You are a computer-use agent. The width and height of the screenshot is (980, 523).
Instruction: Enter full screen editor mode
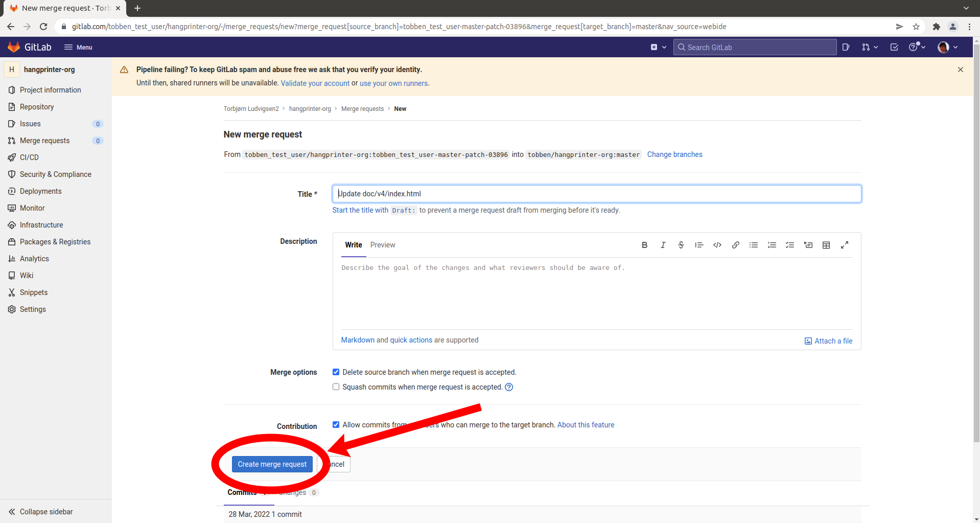pos(845,245)
